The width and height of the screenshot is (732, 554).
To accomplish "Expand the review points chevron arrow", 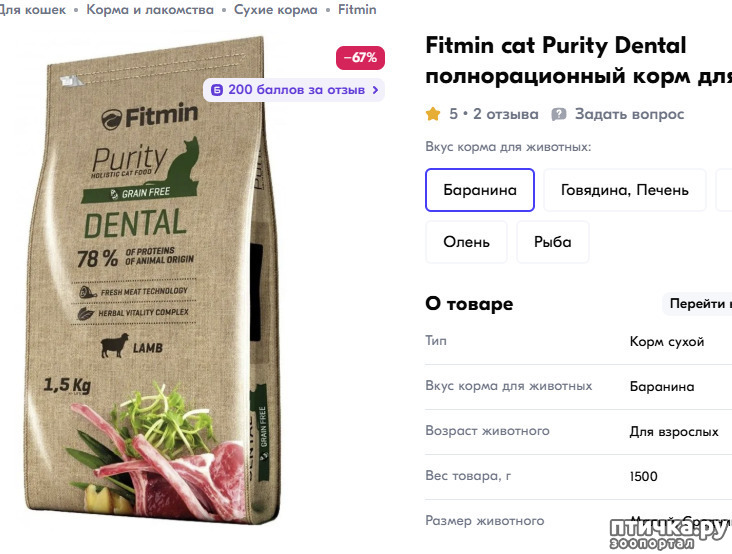I will (x=375, y=90).
